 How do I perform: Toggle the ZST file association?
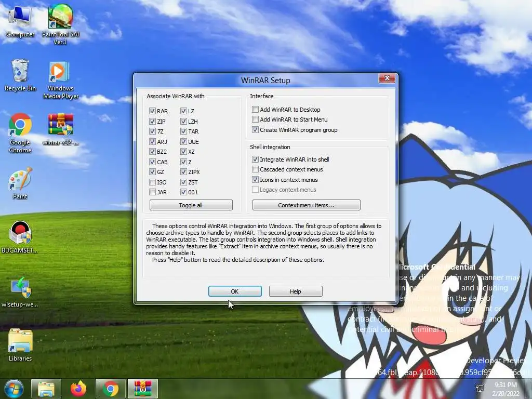pos(183,182)
